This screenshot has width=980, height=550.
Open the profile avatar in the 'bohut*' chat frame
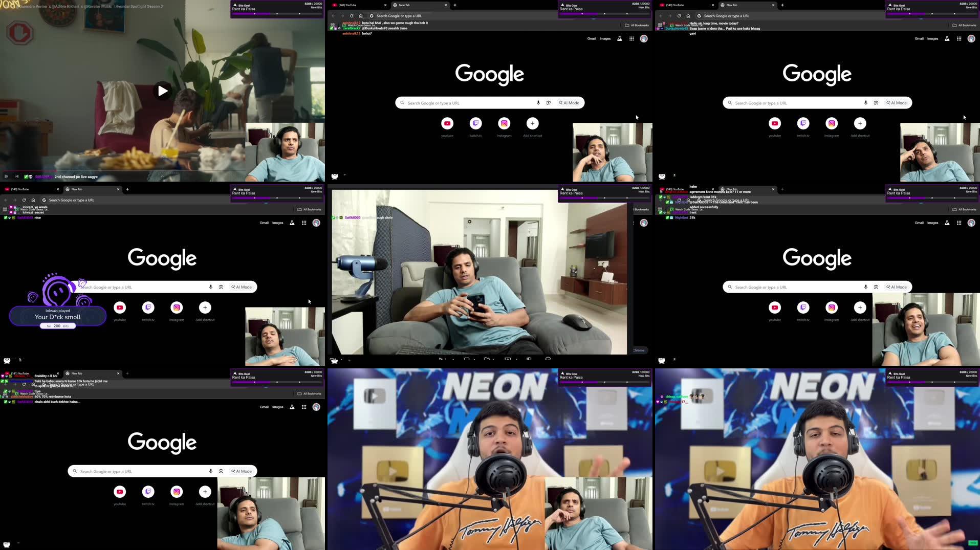point(644,38)
